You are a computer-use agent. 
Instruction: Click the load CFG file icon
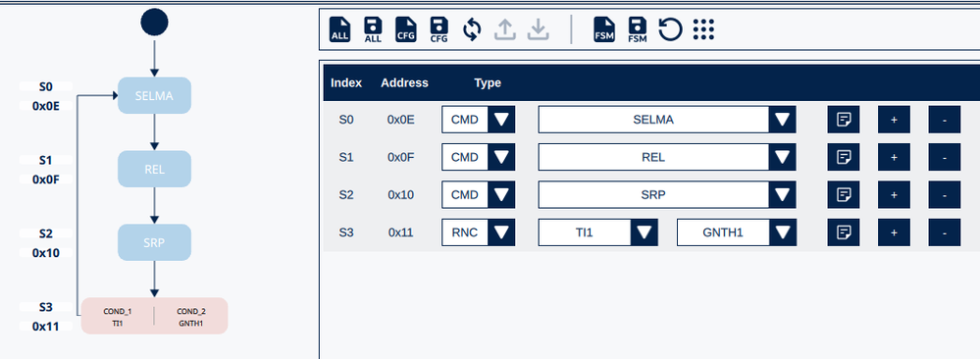point(406,29)
